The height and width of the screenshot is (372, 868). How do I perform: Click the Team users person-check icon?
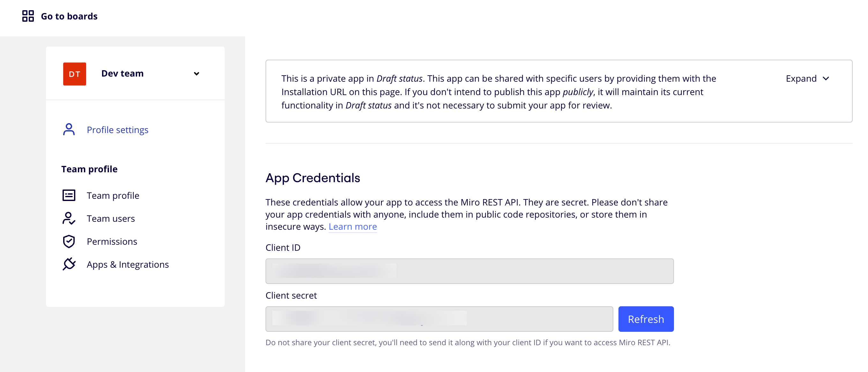(69, 218)
